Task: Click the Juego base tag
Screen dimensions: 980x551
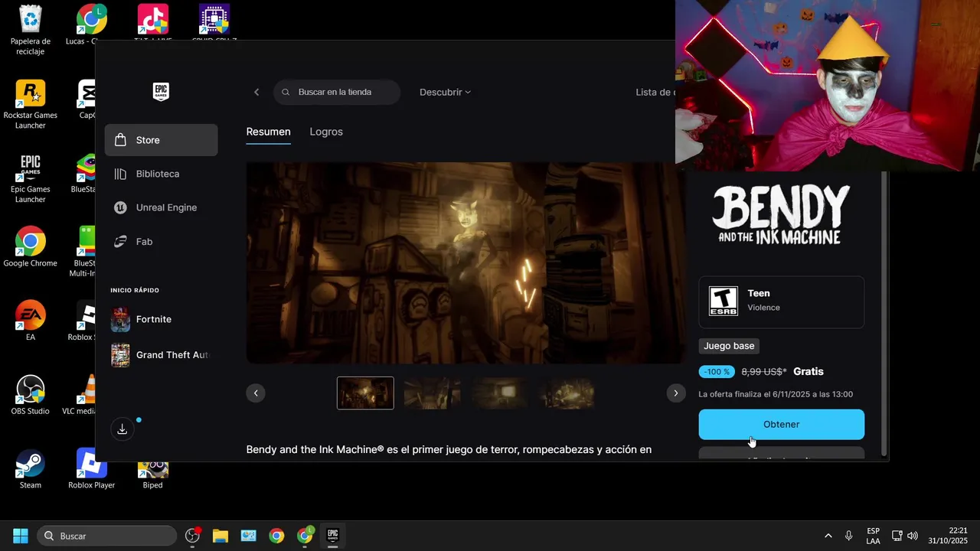Action: [x=729, y=346]
